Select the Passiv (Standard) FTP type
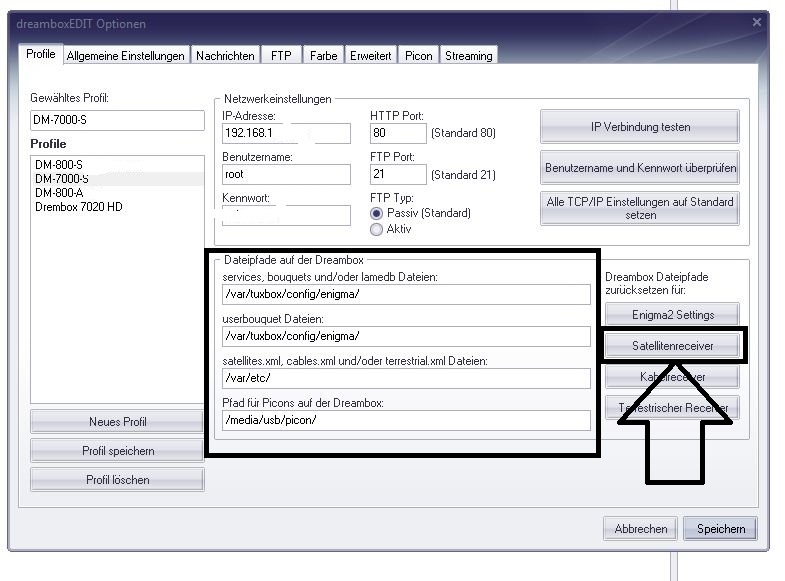The height and width of the screenshot is (581, 785). [x=376, y=213]
